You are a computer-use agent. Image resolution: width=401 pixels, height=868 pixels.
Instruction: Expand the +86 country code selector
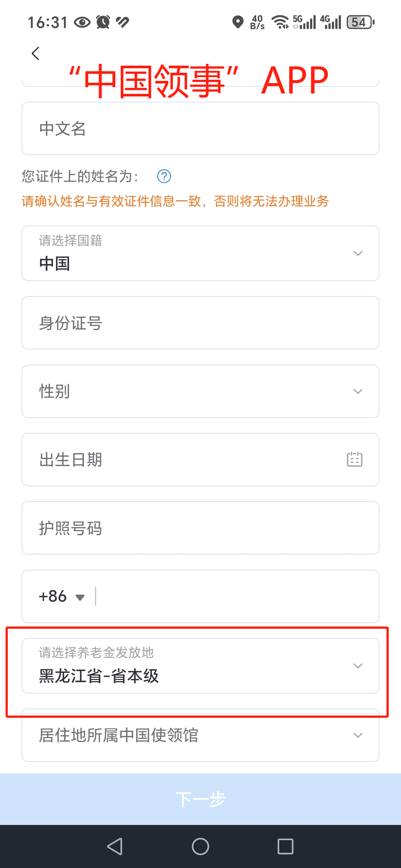point(62,596)
